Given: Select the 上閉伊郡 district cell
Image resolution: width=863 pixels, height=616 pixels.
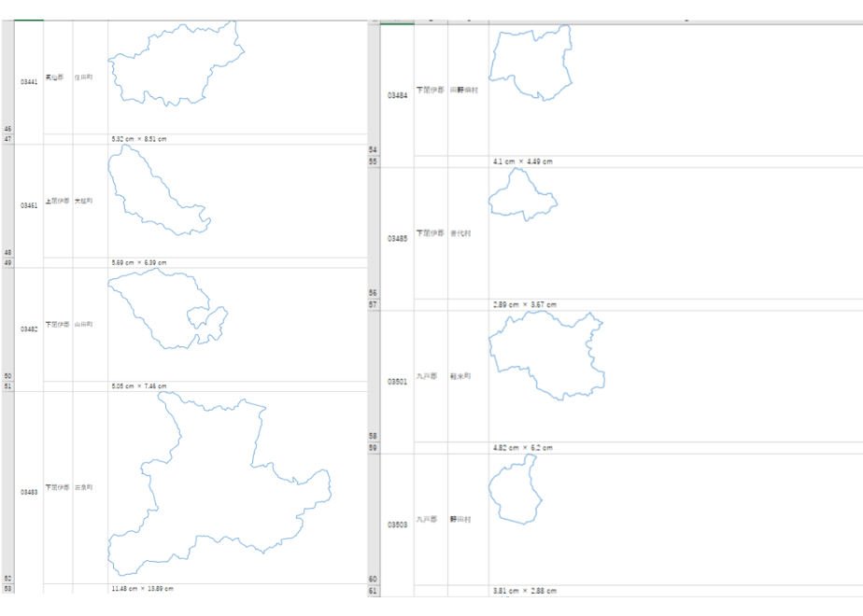Looking at the screenshot, I should tap(58, 202).
